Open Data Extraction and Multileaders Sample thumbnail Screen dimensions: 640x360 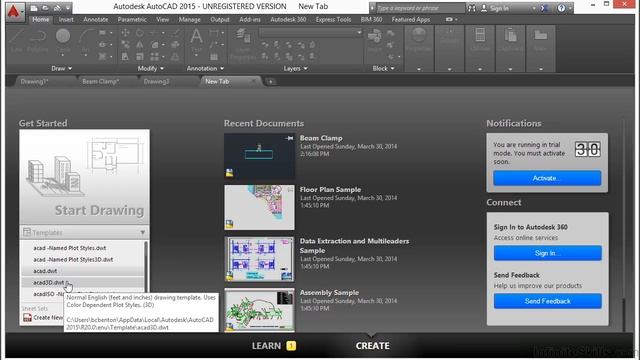coord(259,259)
